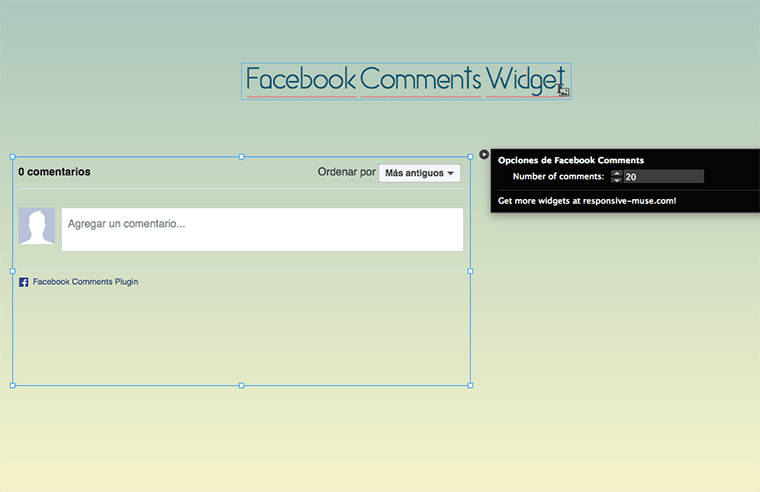Viewport: 760px width, 492px height.
Task: Click the 'Opciones de Facebook Comments' panel heading
Action: [x=571, y=160]
